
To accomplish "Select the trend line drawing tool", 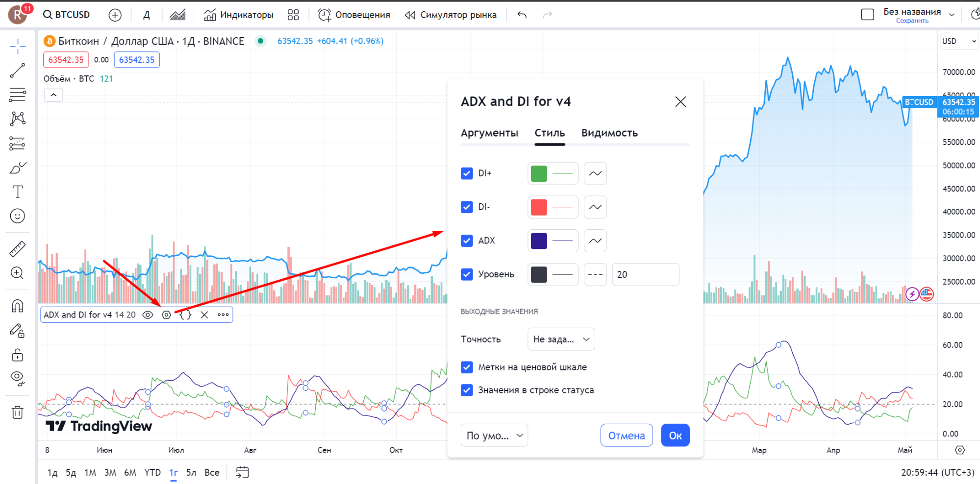I will pyautogui.click(x=18, y=71).
